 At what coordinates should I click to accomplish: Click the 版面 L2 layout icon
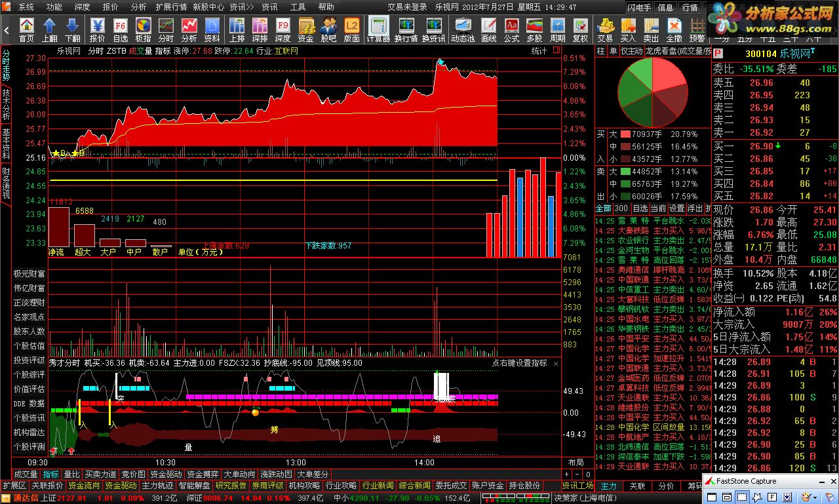[x=351, y=30]
